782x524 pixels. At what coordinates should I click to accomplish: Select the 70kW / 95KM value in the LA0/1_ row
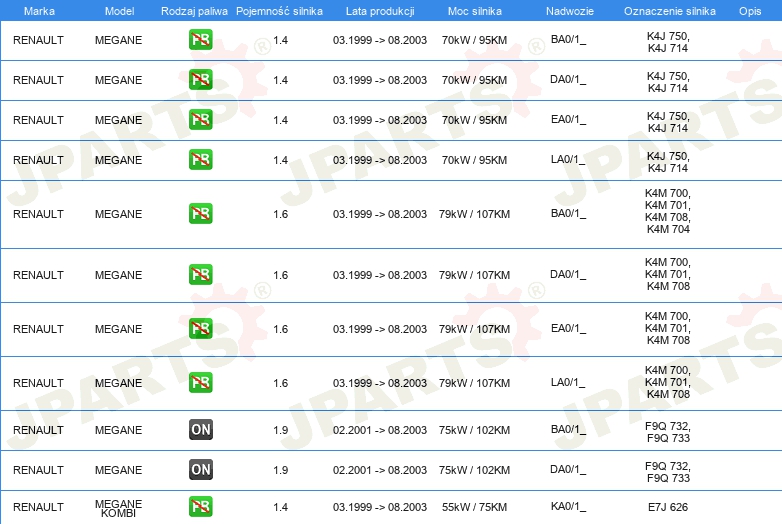click(474, 160)
